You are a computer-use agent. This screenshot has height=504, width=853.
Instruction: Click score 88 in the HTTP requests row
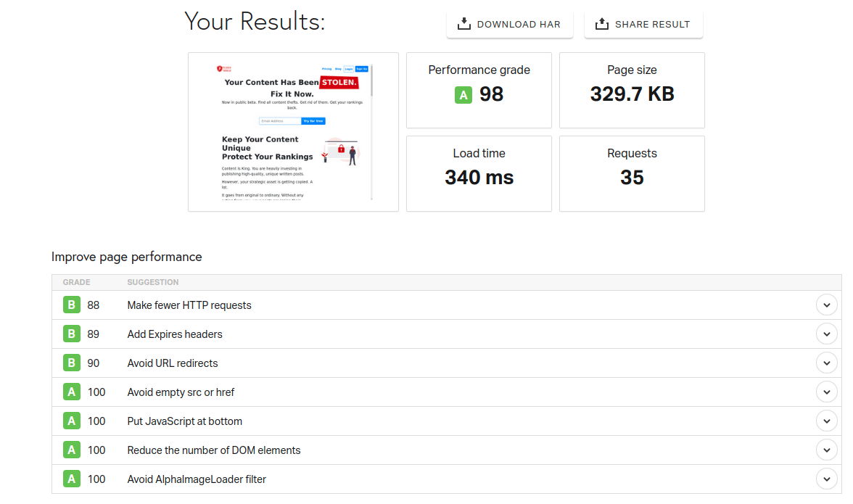(94, 305)
